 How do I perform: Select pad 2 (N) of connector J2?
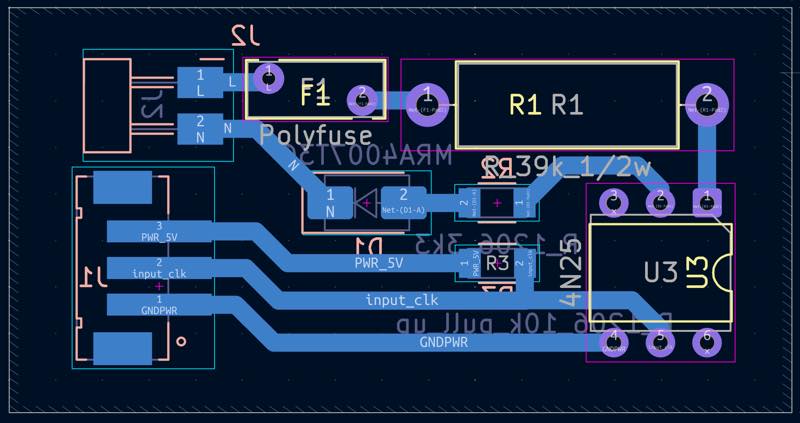tap(200, 129)
